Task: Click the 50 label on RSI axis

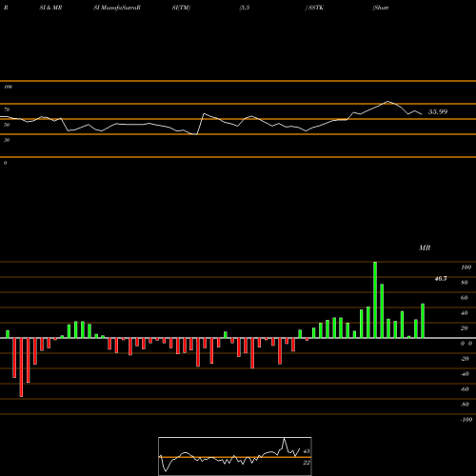Action: click(x=7, y=125)
